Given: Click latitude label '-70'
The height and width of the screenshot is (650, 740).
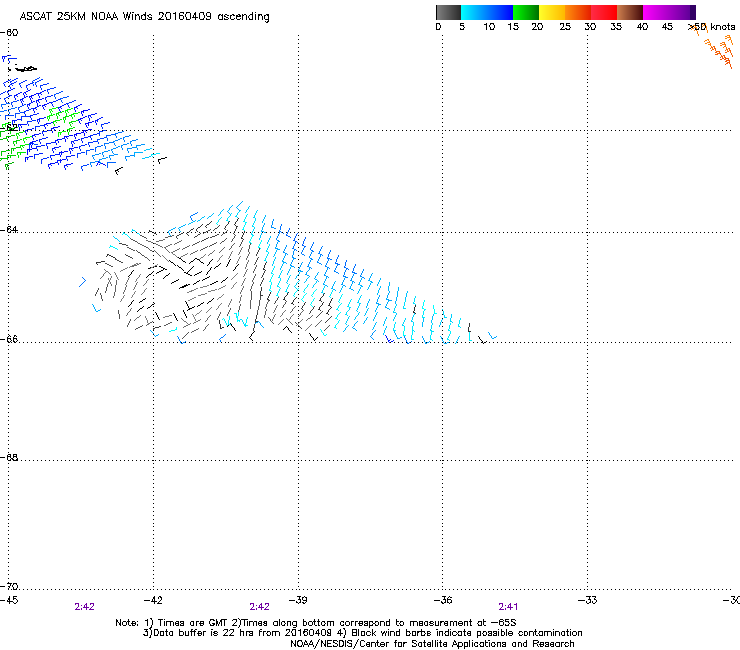Looking at the screenshot, I should click(x=9, y=586).
